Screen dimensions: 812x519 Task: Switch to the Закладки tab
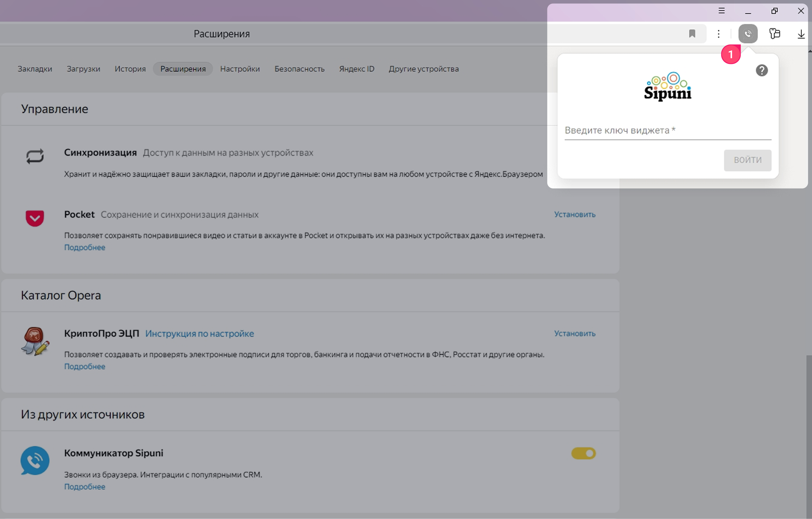(35, 69)
